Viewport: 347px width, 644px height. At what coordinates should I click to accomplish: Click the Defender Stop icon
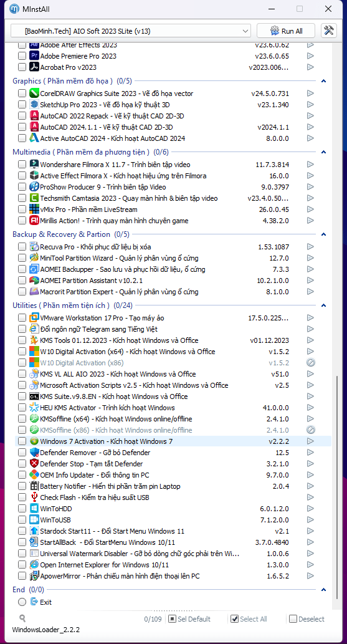(x=34, y=463)
